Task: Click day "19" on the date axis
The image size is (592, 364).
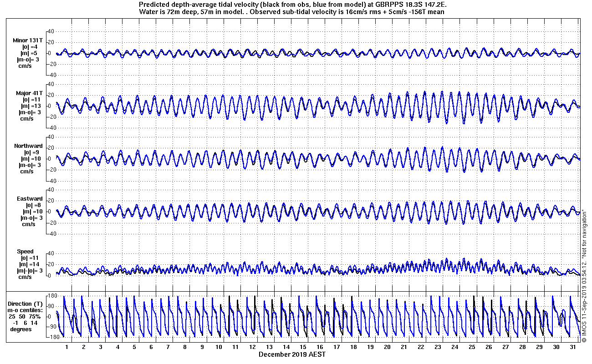Action: tap(370, 347)
